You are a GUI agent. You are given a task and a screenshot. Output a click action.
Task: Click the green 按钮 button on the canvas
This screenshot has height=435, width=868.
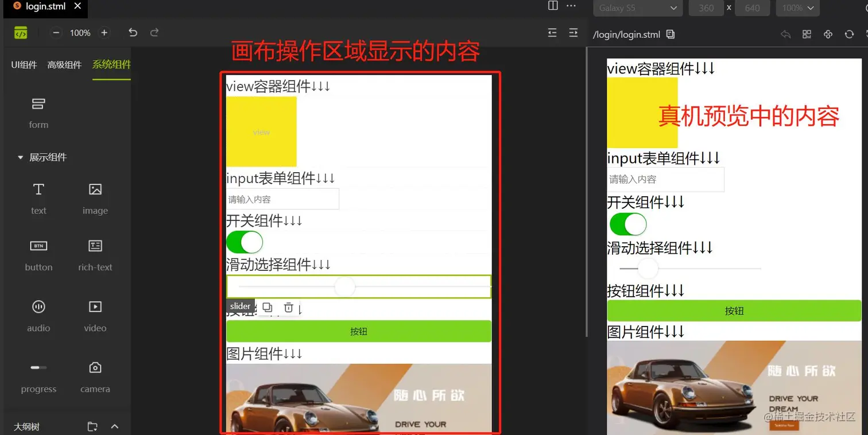[358, 331]
